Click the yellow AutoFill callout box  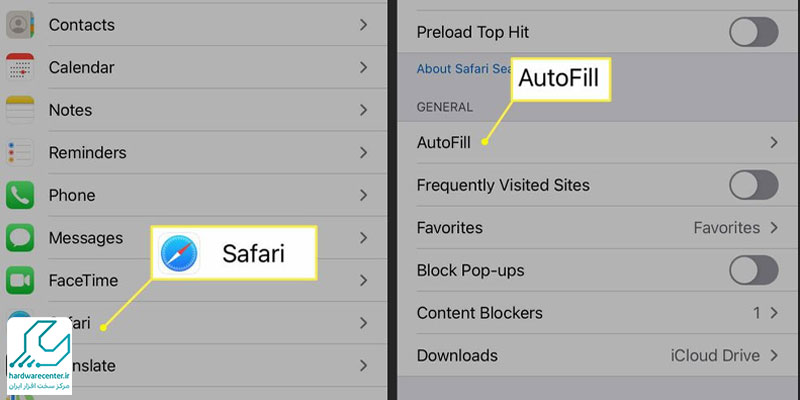tap(560, 79)
